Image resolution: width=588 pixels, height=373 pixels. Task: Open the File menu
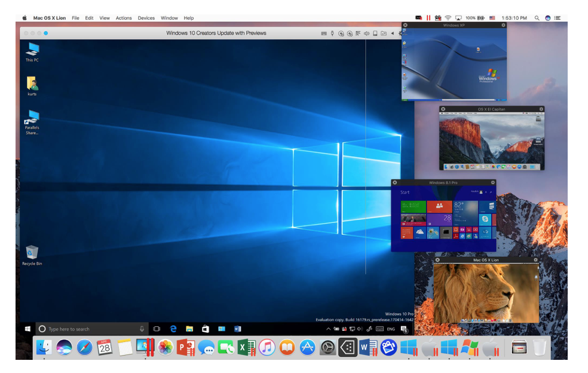click(75, 18)
